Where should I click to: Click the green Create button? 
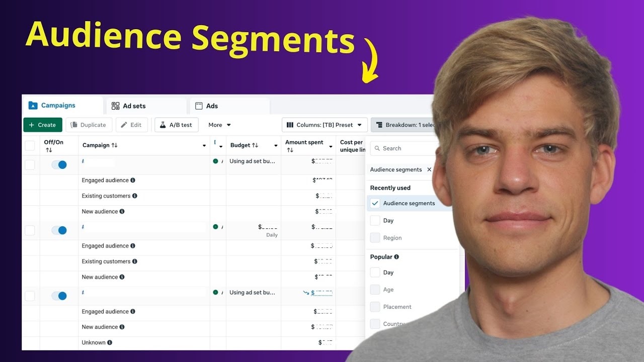click(x=43, y=125)
